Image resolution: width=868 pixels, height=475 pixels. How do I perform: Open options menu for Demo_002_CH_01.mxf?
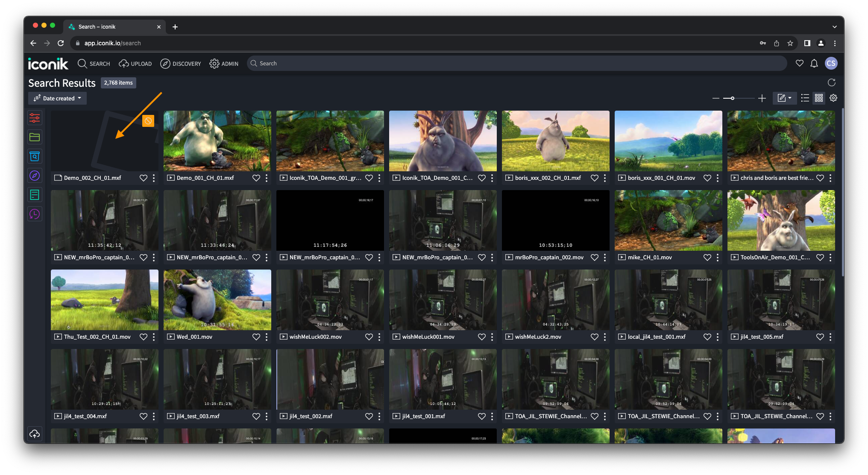coord(154,178)
